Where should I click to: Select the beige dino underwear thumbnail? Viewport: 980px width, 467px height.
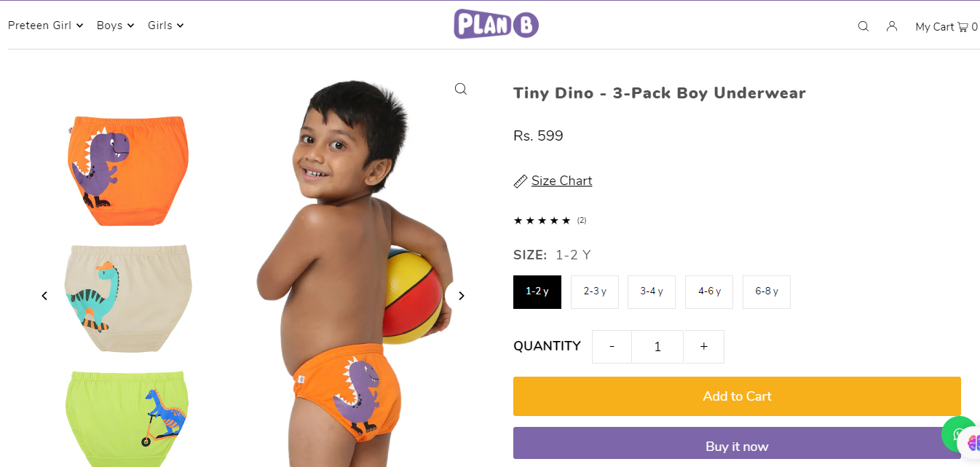128,298
